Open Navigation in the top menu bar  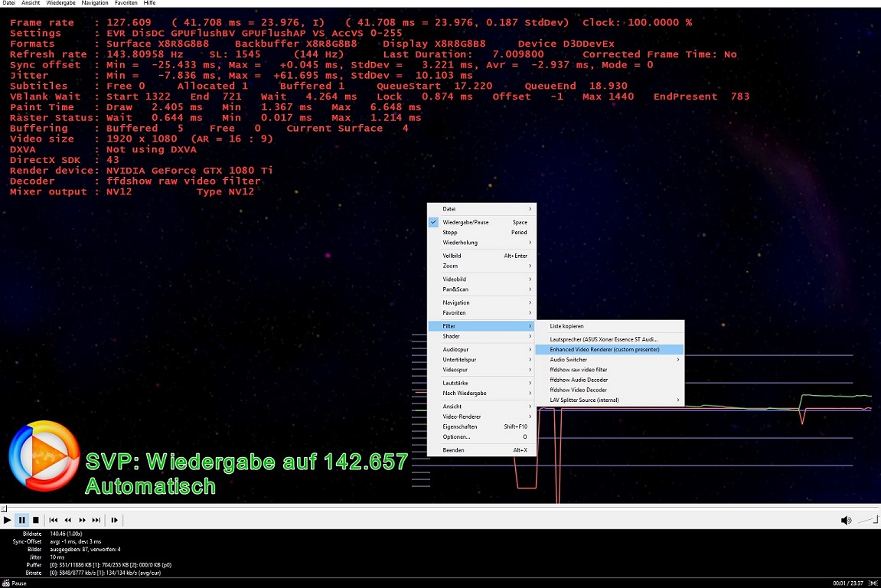pos(95,3)
